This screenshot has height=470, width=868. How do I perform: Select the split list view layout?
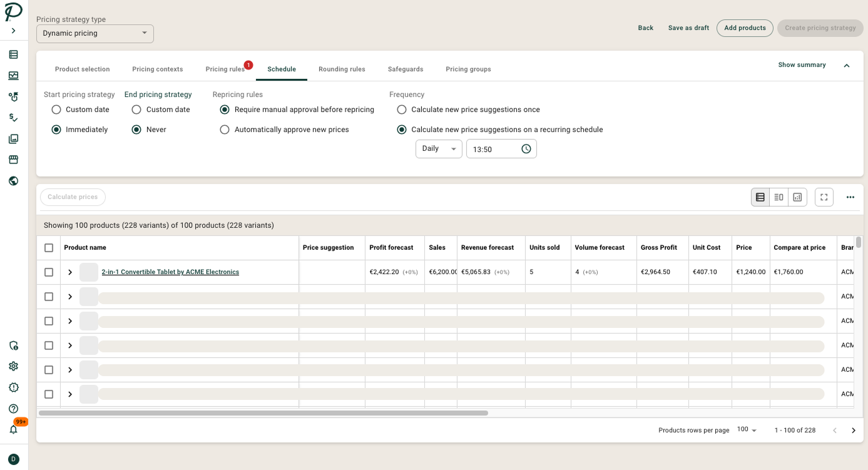[x=779, y=197]
